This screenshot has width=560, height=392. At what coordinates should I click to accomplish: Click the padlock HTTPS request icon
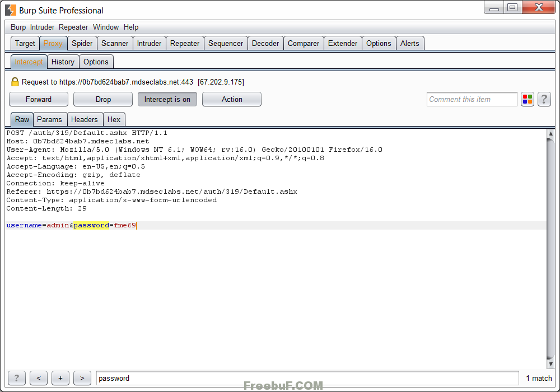[x=15, y=82]
